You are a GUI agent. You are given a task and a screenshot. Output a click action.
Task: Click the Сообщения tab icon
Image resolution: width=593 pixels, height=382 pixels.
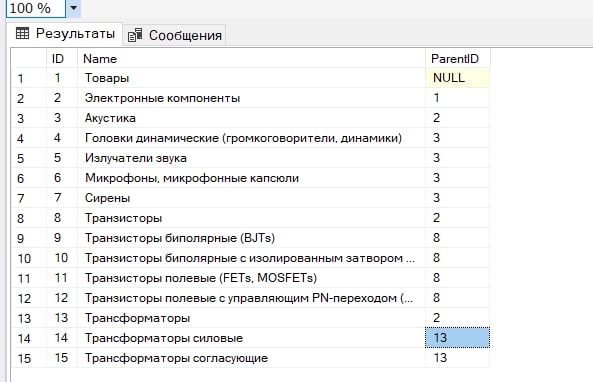tap(135, 35)
